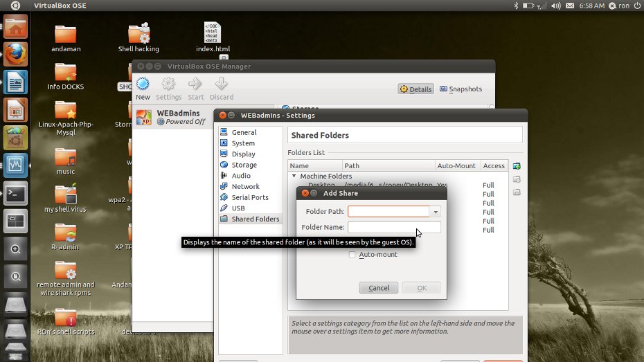The image size is (644, 362).
Task: Select the WEBadmins virtual machine entry
Action: [172, 117]
